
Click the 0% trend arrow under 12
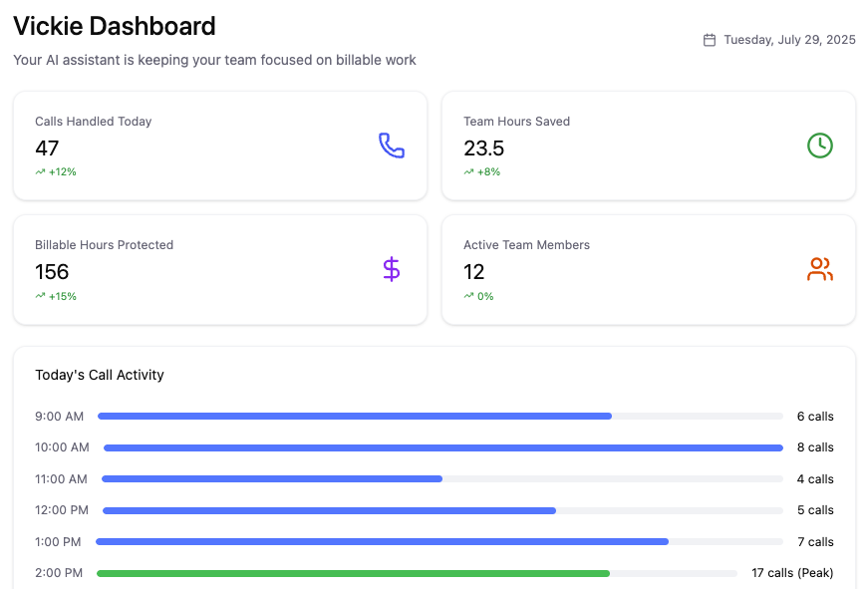pos(468,296)
